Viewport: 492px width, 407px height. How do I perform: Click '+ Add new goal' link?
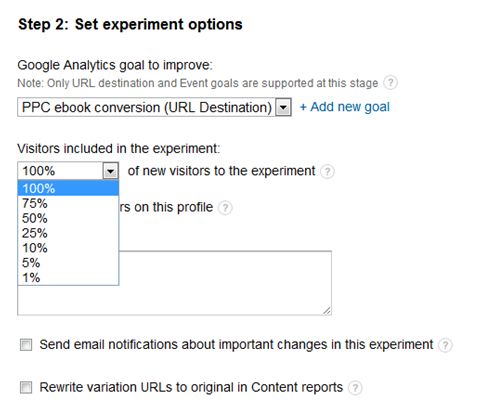[345, 107]
